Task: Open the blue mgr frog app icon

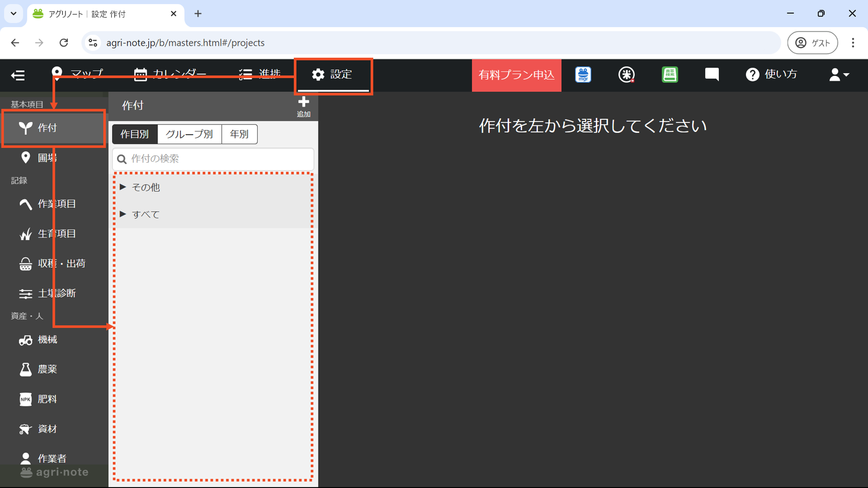Action: pos(583,75)
